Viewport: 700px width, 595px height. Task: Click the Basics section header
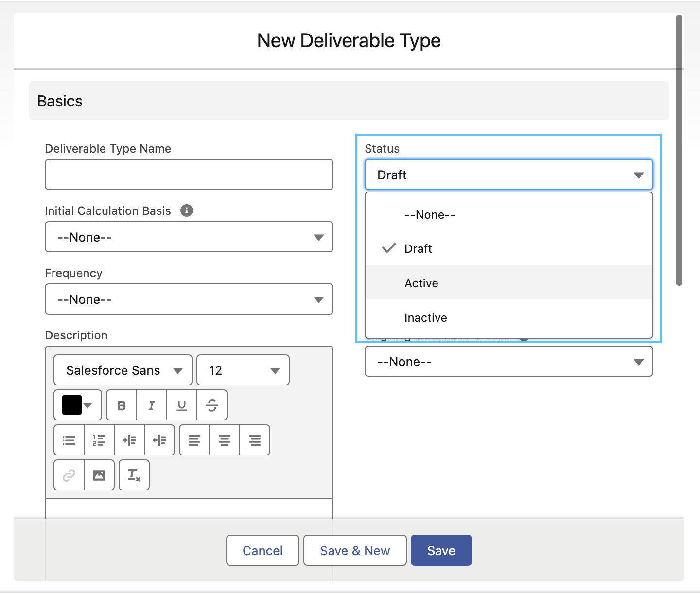click(349, 101)
